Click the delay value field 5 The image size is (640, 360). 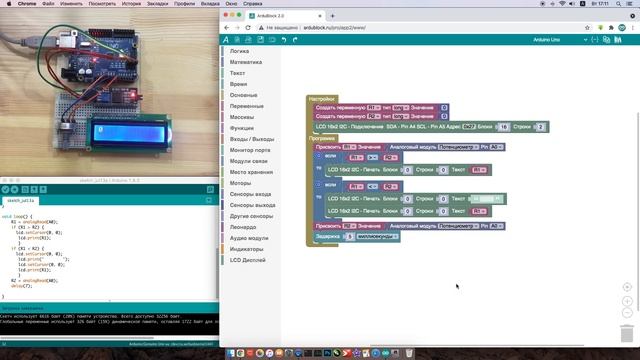tap(350, 237)
